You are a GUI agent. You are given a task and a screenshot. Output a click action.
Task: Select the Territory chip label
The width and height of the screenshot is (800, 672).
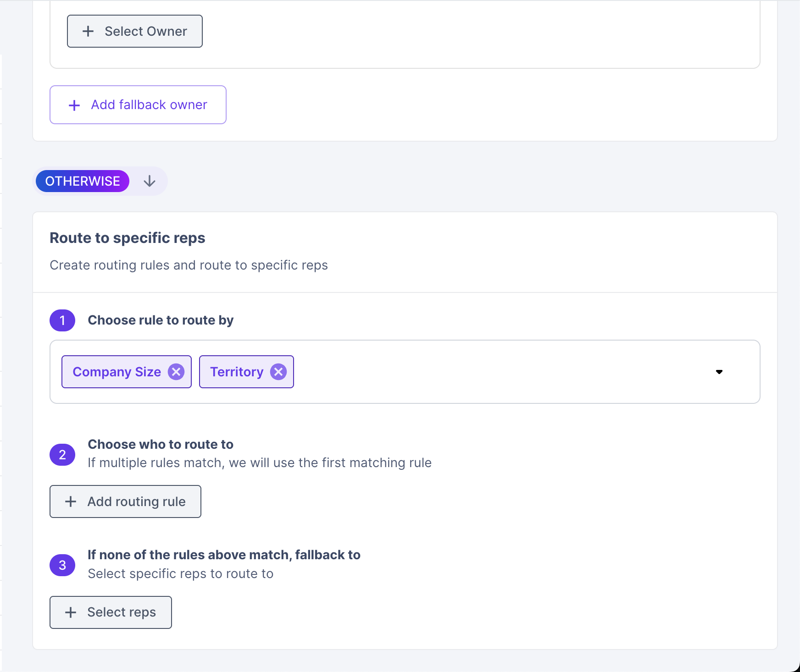(237, 372)
